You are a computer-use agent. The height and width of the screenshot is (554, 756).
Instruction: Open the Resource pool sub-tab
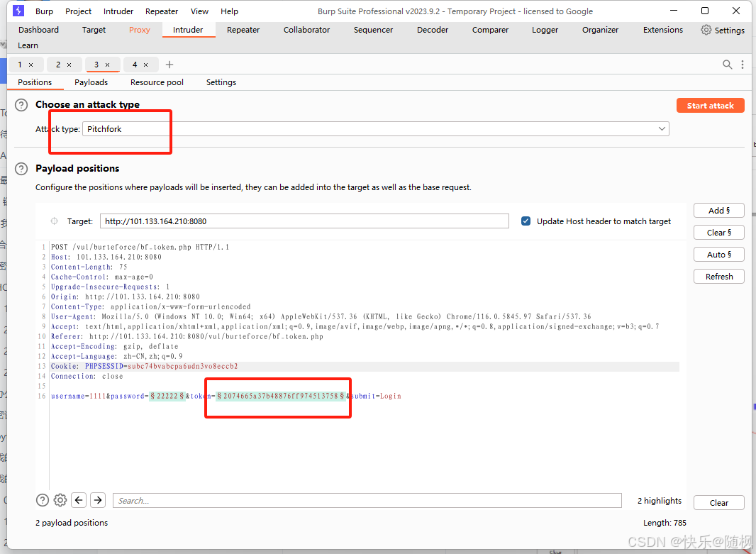(x=157, y=82)
